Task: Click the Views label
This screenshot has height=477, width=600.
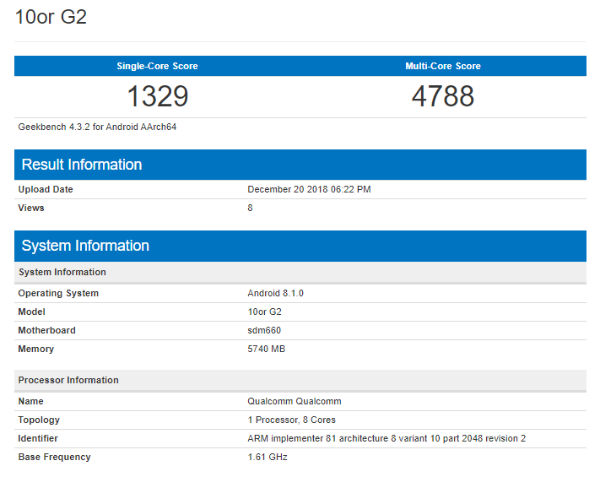Action: 31,208
